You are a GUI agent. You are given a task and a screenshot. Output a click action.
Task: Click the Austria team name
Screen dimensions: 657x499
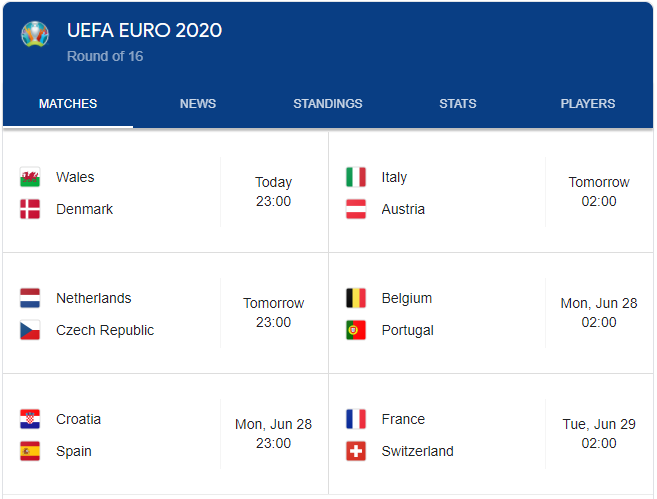pyautogui.click(x=403, y=210)
